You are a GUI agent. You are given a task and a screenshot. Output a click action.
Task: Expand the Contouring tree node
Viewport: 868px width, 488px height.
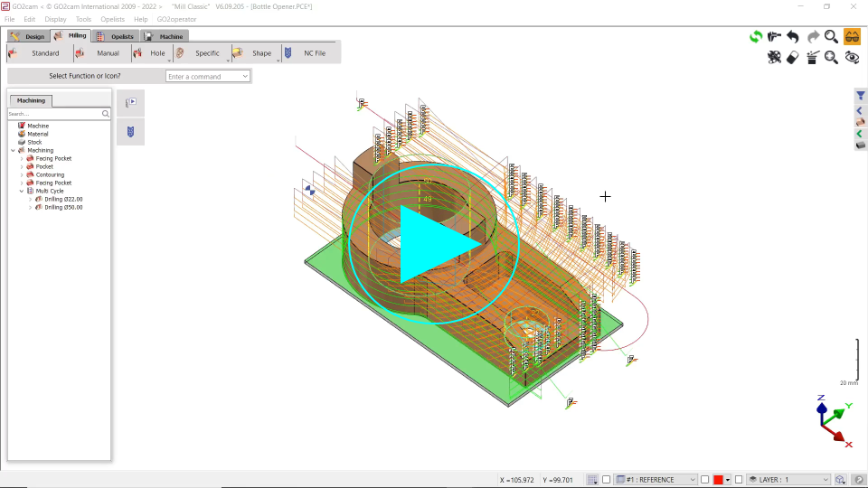[x=22, y=174]
